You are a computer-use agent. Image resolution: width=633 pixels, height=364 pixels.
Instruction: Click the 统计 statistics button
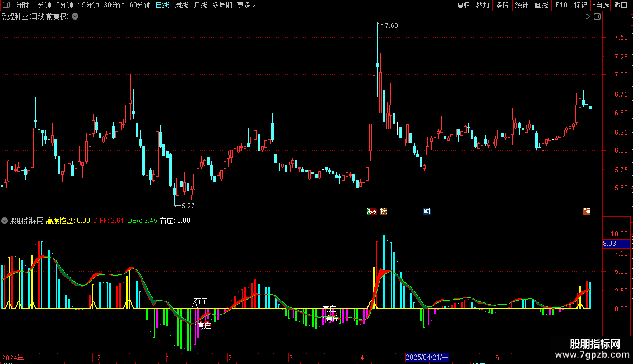522,5
